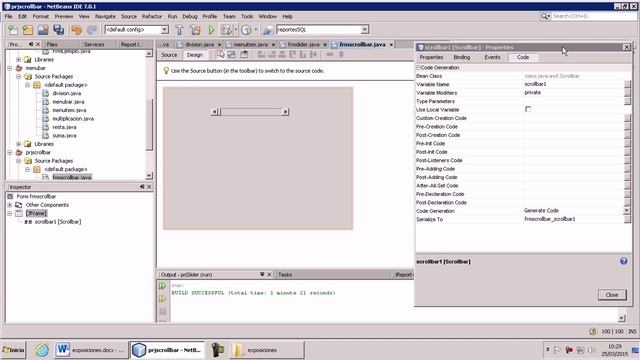640x360 pixels.
Task: Select the Selection Mode tool in designer
Action: point(221,55)
